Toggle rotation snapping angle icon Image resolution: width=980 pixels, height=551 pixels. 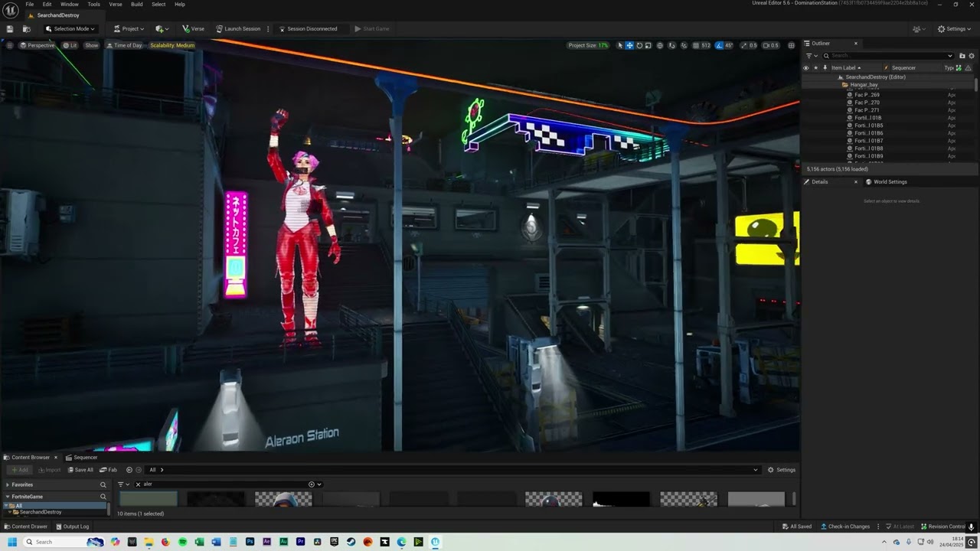point(719,45)
